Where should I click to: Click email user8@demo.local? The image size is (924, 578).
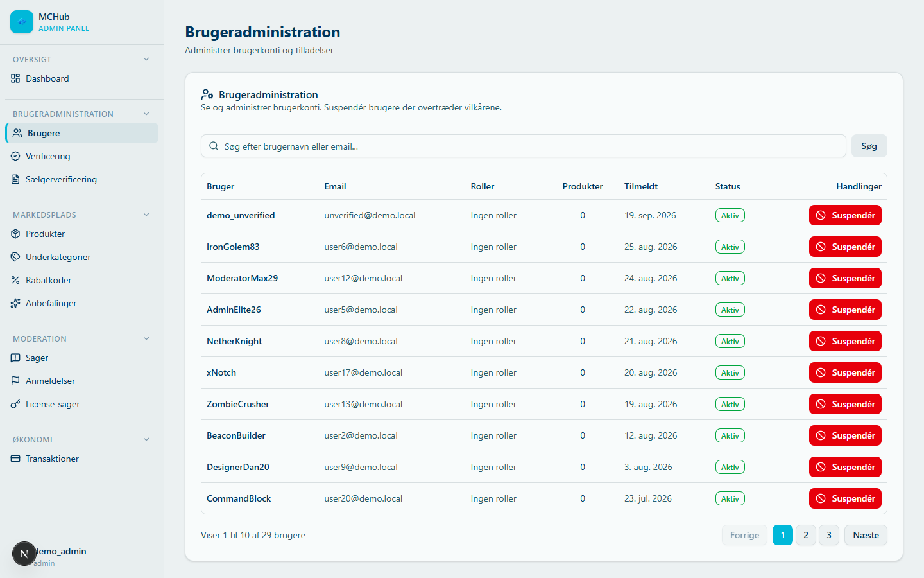(x=361, y=341)
